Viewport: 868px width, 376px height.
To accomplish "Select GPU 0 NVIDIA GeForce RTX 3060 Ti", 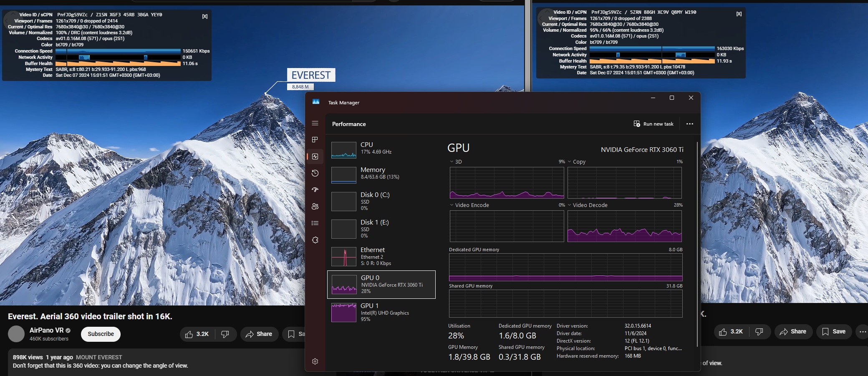I will (381, 285).
